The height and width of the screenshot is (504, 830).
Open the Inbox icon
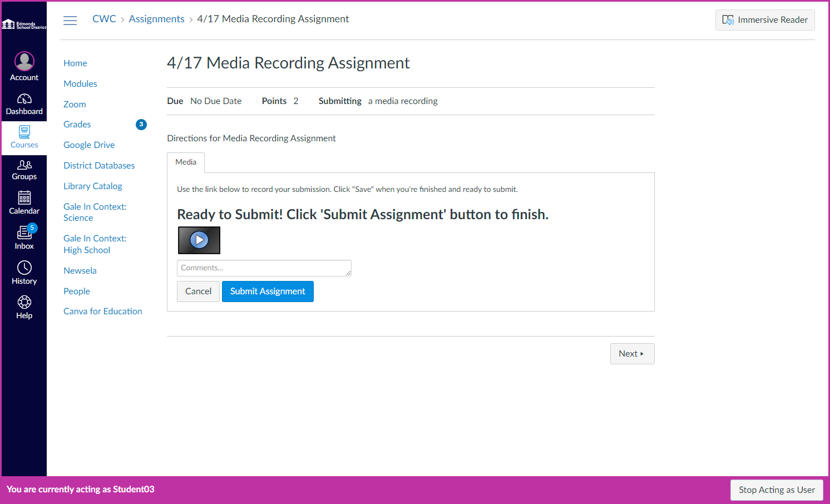coord(24,233)
